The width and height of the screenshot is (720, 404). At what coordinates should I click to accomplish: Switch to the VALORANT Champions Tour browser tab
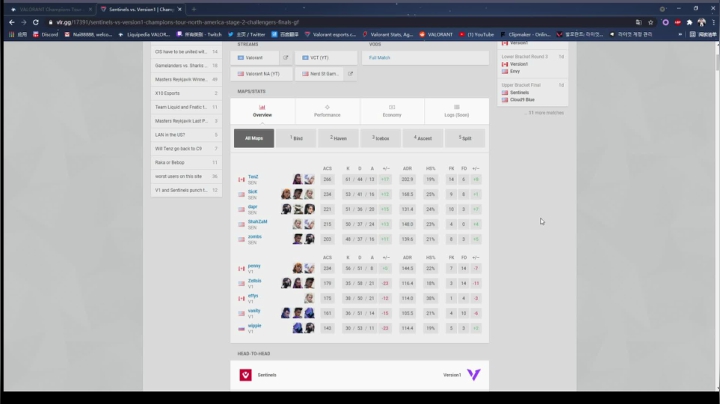click(x=51, y=9)
